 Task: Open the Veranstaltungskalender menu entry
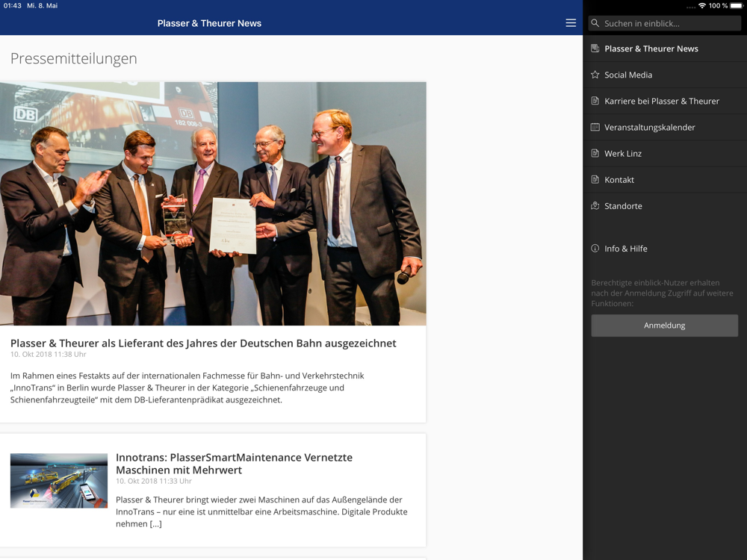pos(665,127)
